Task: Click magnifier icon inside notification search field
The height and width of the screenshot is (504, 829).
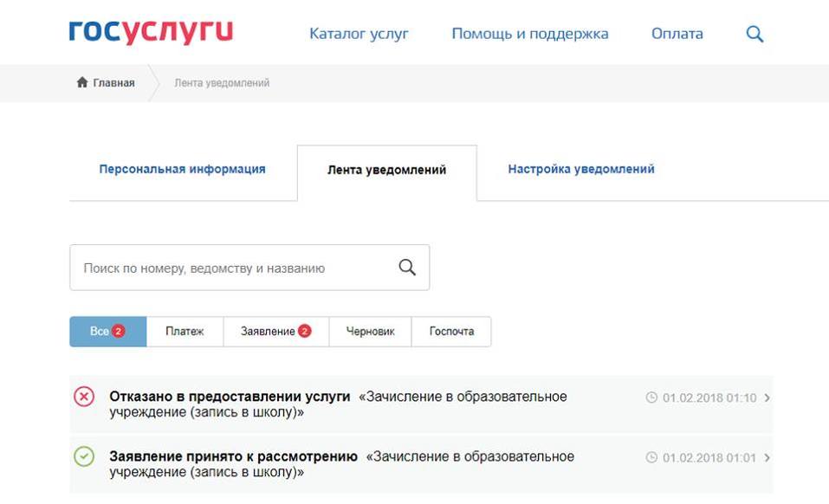Action: click(407, 268)
